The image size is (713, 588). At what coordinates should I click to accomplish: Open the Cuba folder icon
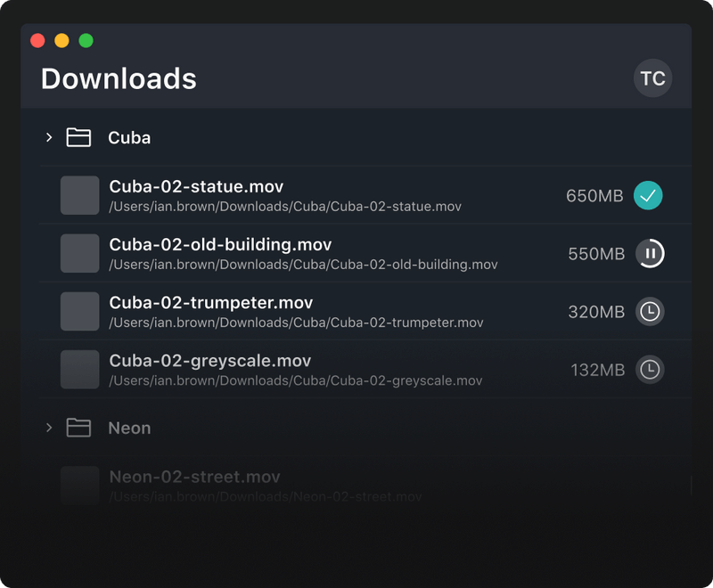coord(79,137)
